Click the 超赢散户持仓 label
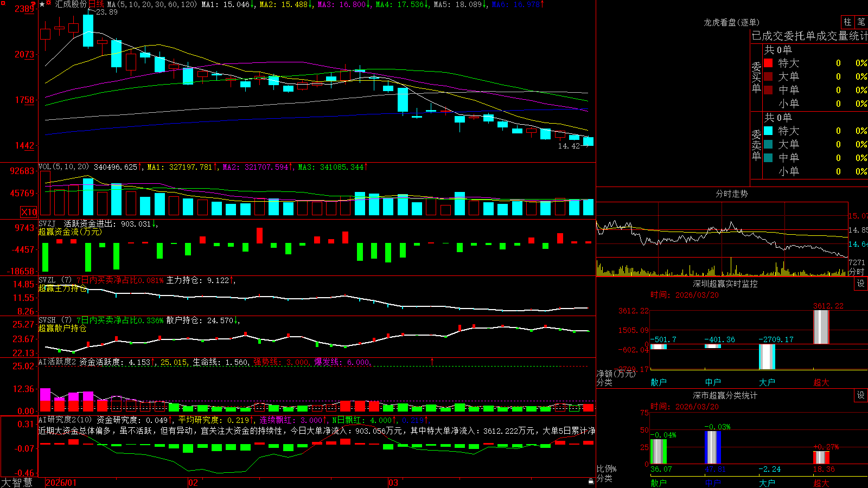868x488 pixels. point(62,328)
